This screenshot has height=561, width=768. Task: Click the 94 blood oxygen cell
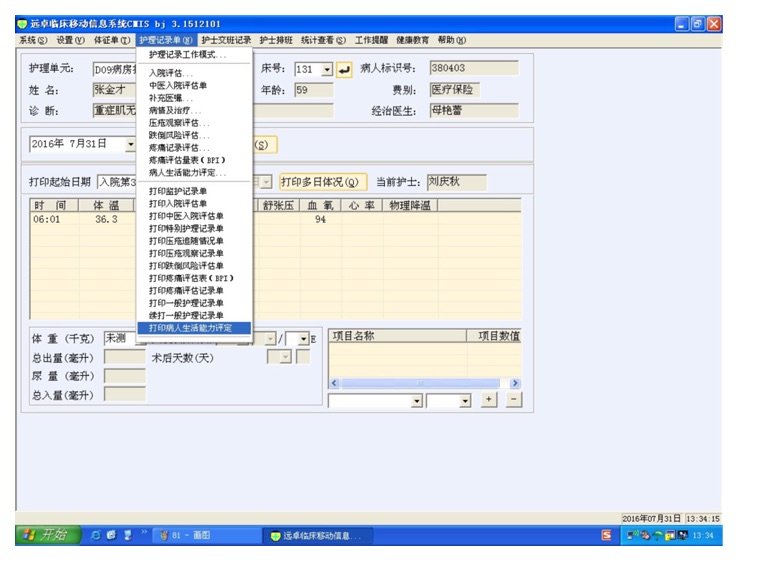320,220
